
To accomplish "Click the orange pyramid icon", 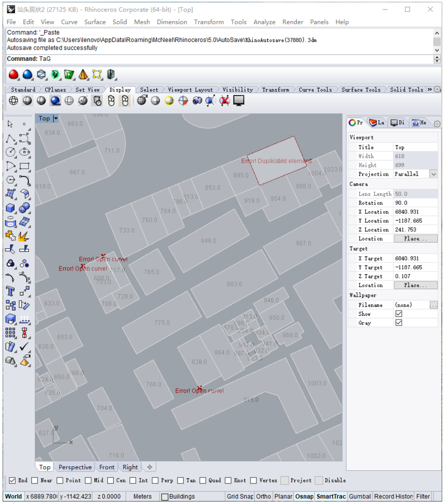I will point(83,74).
